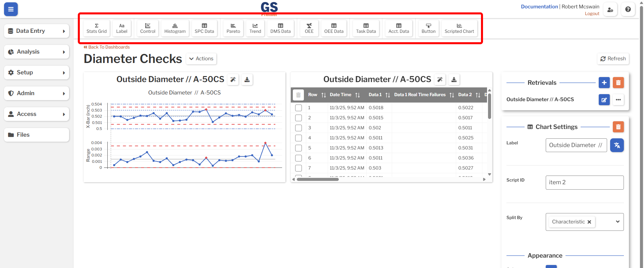Expand the Data Entry sidebar menu
Screen dimensions: 644x268
(37, 31)
